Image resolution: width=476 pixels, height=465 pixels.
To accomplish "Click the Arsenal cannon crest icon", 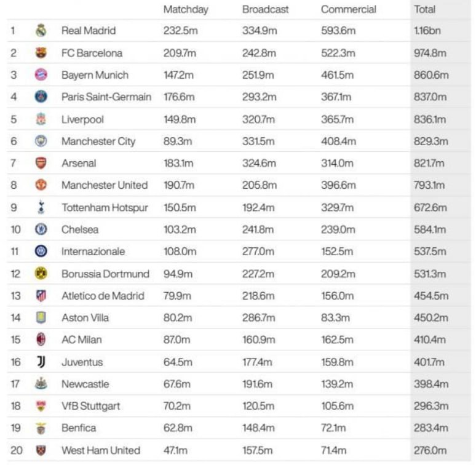I will coord(41,163).
